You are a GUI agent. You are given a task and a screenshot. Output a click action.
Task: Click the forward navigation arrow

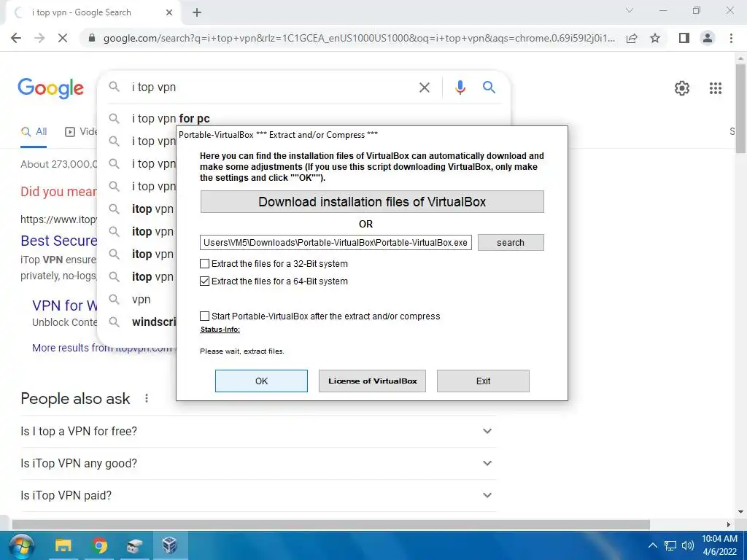pos(39,38)
